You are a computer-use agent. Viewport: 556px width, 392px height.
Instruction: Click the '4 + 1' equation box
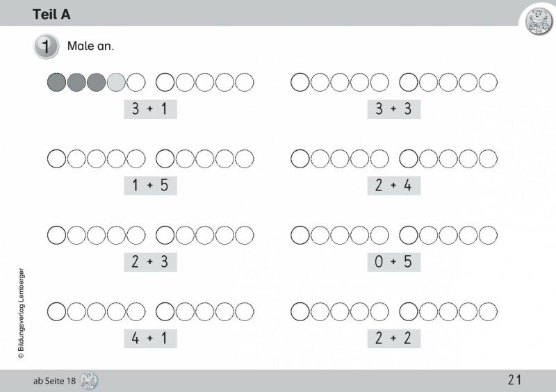(x=150, y=338)
